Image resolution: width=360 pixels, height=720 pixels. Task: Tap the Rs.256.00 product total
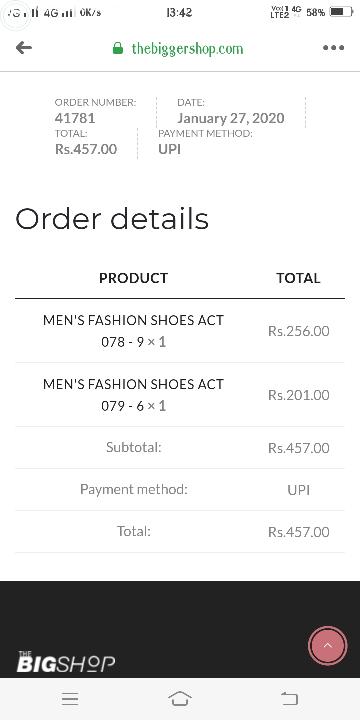coord(298,331)
